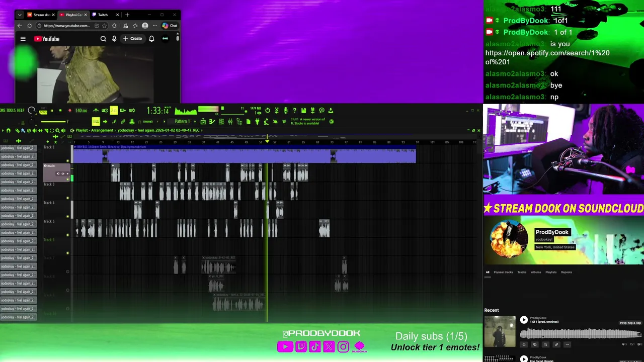Toggle the 3-2 countdown before recording
The image size is (644, 362).
[114, 110]
